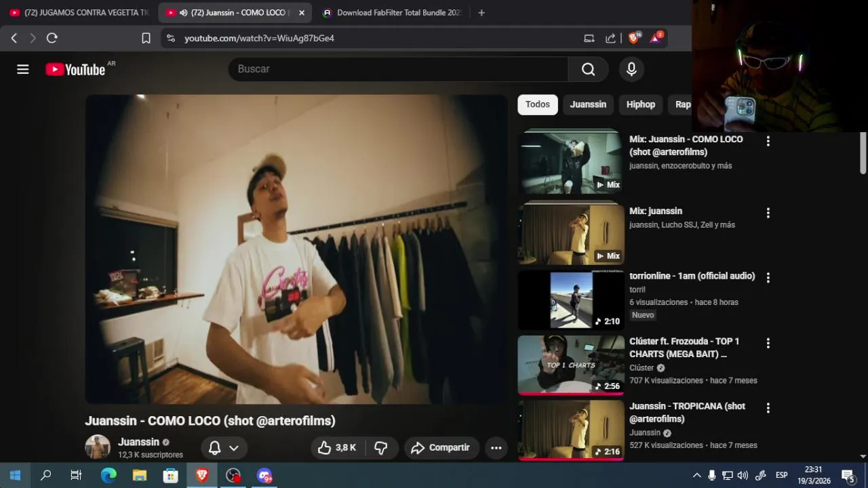Like the video with thumbs up 3,8 K
The height and width of the screenshot is (488, 868).
(338, 447)
